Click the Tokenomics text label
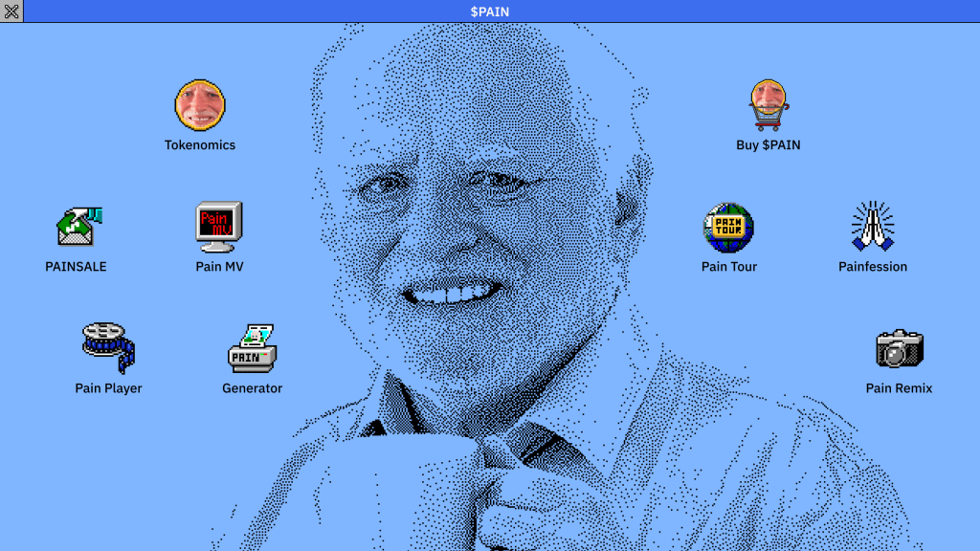The image size is (980, 551). coord(200,145)
